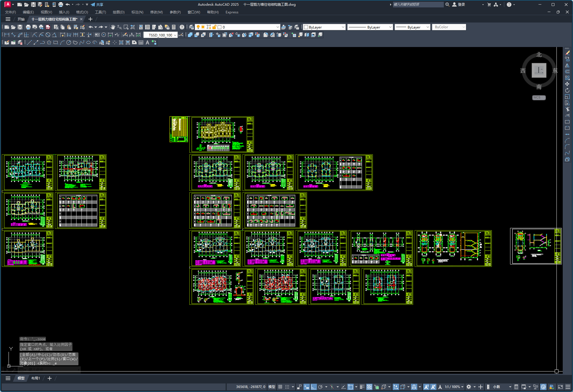
Task: Click the Quick Calculator icon
Action: coord(174,27)
